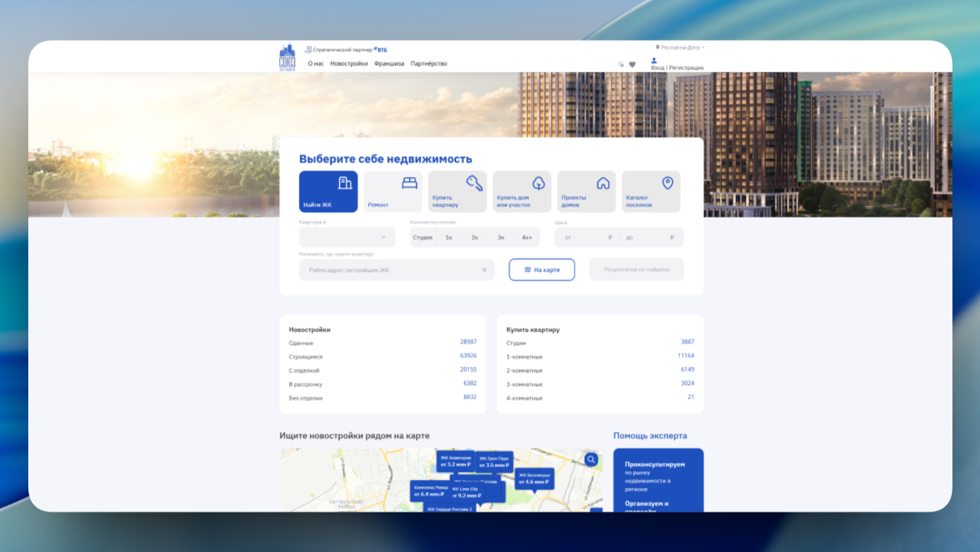The height and width of the screenshot is (552, 980).
Task: Click the magnifier search icon on the map
Action: (591, 459)
